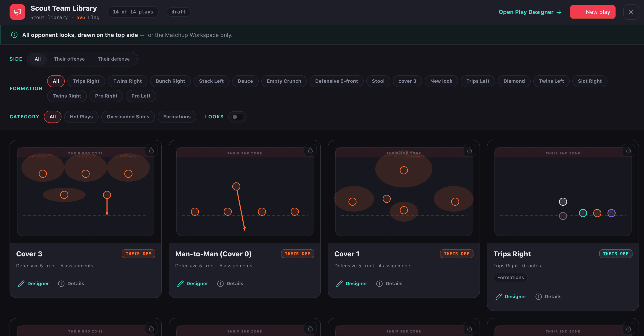Filter formations by Bunch Right
The image size is (644, 336).
171,81
